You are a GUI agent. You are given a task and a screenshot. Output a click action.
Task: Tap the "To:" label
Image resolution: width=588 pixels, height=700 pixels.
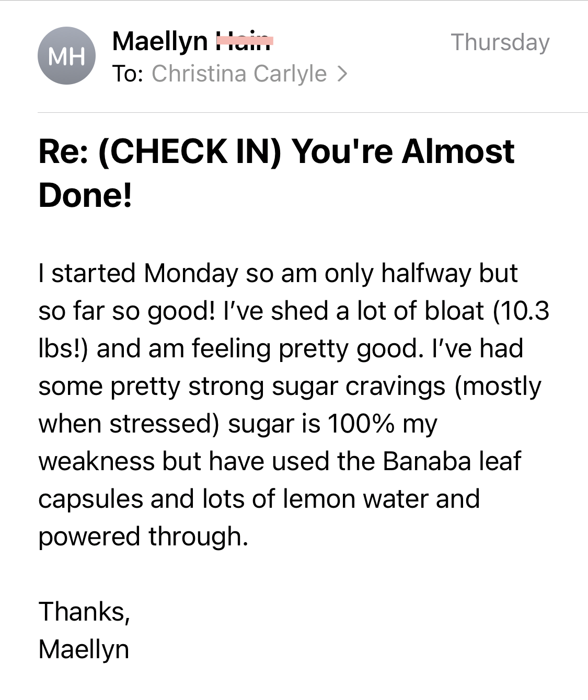coord(128,74)
